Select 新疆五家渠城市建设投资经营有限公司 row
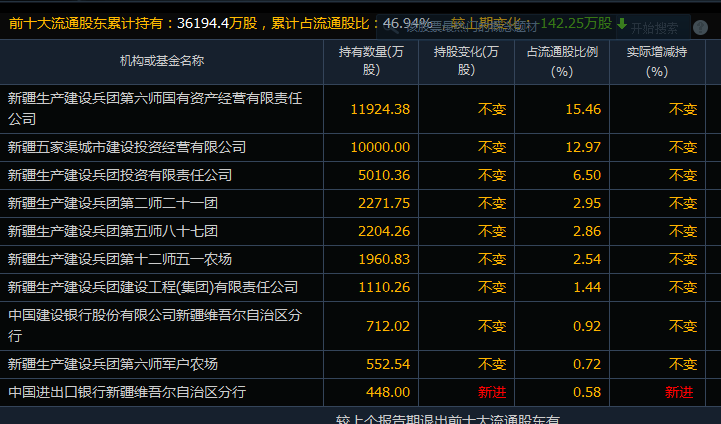Viewport: 721px width, 424px height. pyautogui.click(x=127, y=147)
